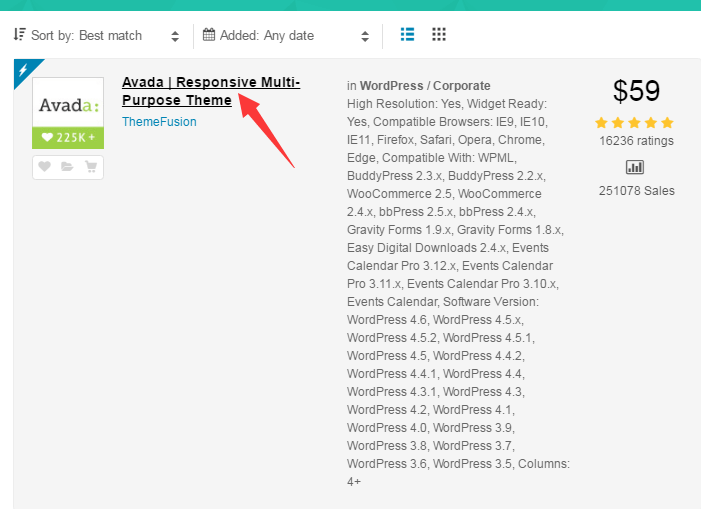Switch to list view layout
This screenshot has width=701, height=509.
pos(407,34)
